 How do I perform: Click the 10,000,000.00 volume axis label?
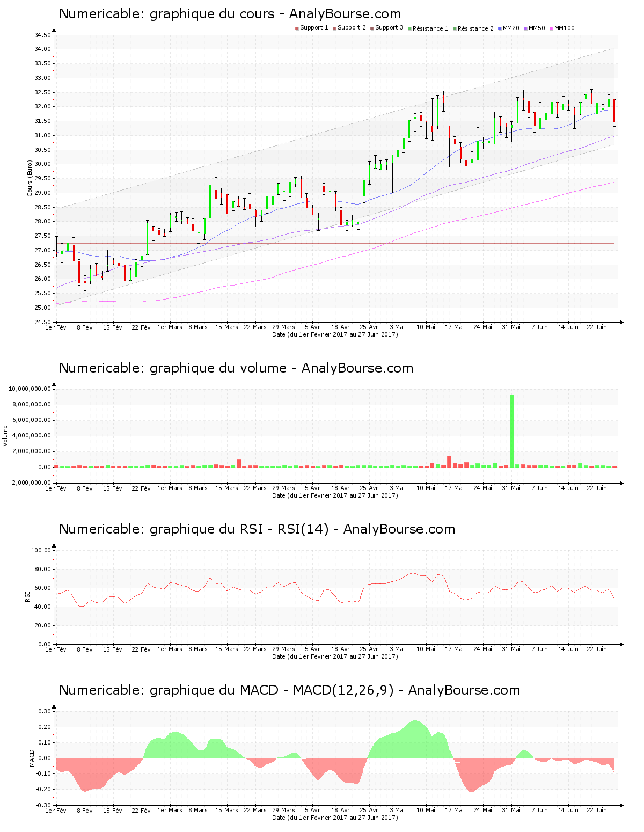coord(30,389)
